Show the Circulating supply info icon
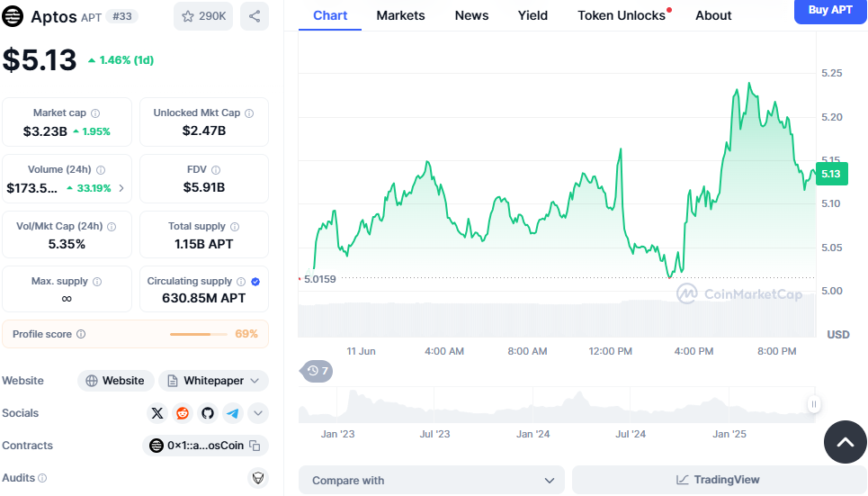 (x=241, y=282)
